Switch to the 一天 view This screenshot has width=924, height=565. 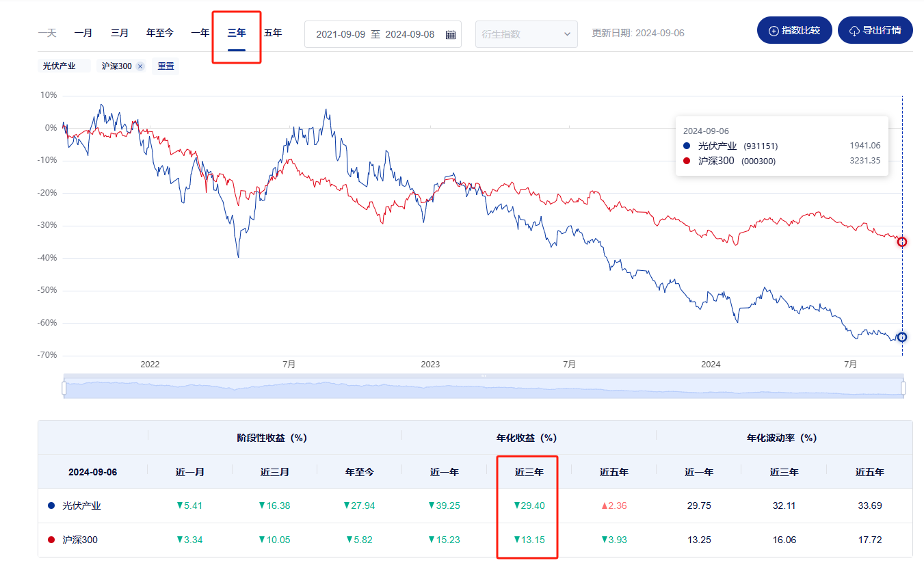[47, 32]
